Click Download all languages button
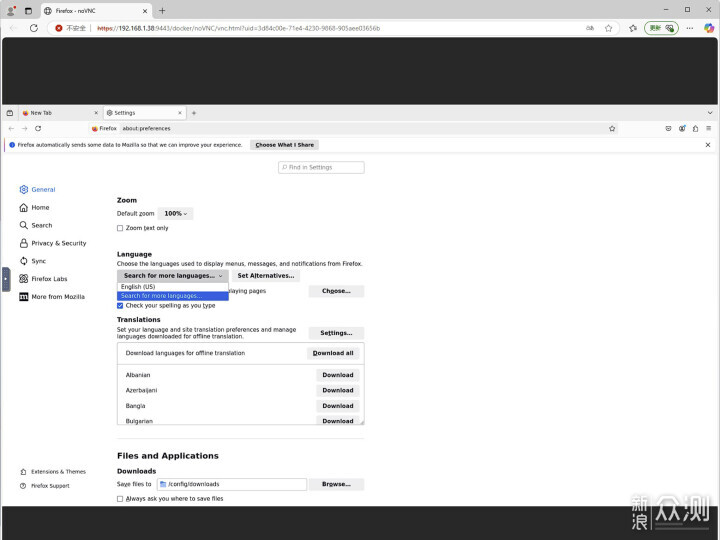The height and width of the screenshot is (540, 720). [333, 353]
